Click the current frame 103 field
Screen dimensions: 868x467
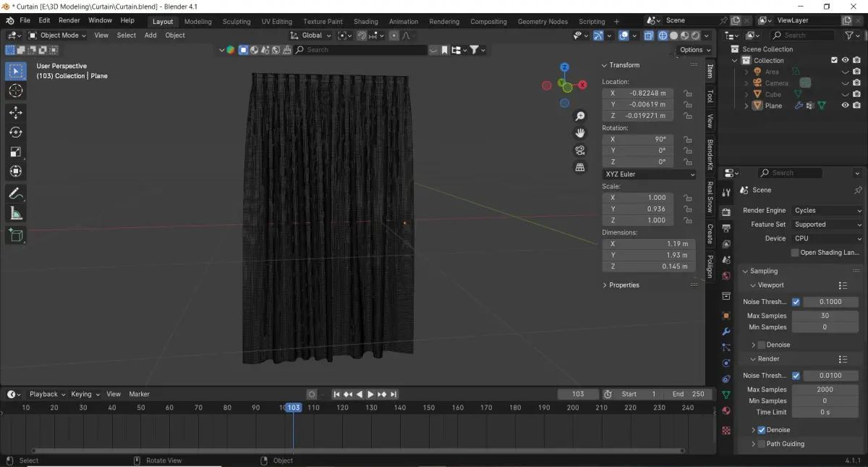click(x=578, y=395)
